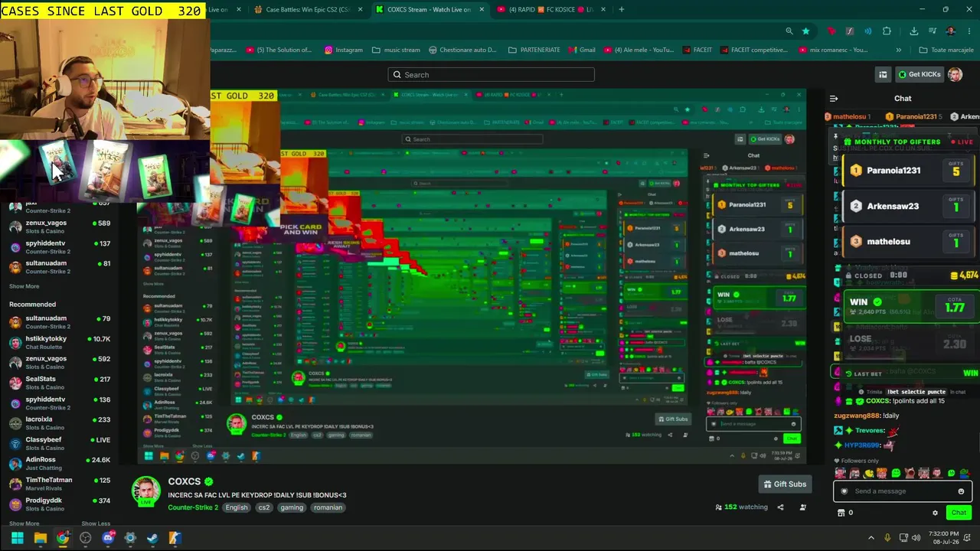
Task: Open the channel shop icon below chat
Action: pos(841,513)
